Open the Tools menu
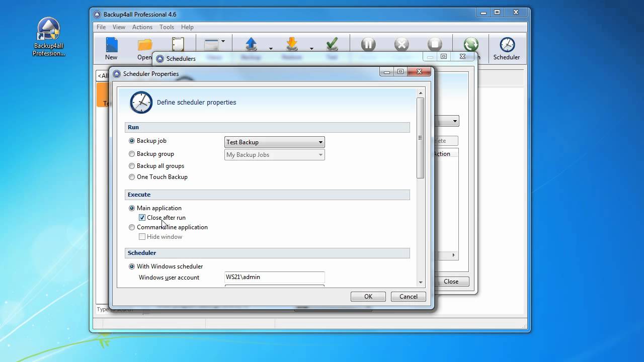Screen dimensions: 644x362 pyautogui.click(x=167, y=27)
